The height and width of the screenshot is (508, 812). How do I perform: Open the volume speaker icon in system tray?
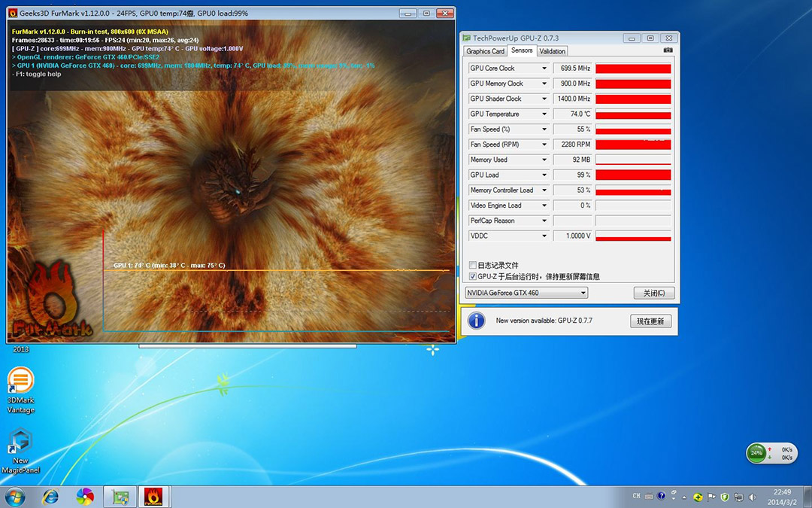[x=753, y=497]
